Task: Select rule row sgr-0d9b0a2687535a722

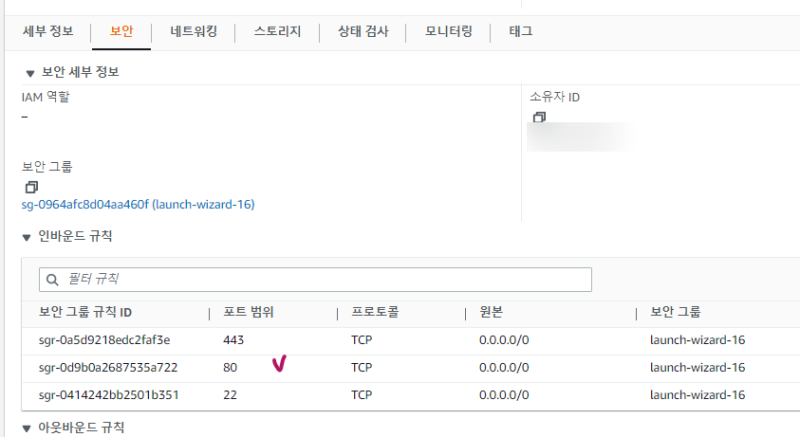Action: tap(108, 367)
